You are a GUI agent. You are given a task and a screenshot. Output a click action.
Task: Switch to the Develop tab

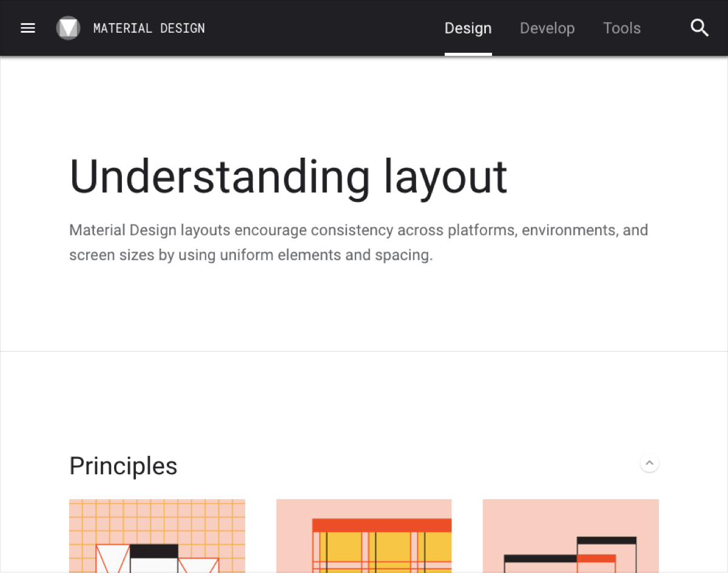[547, 28]
